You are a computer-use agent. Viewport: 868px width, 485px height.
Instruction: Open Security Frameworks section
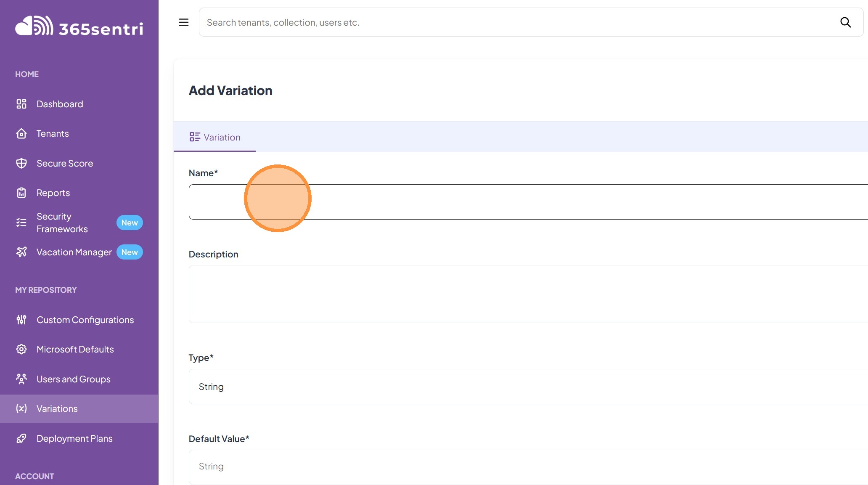coord(62,223)
